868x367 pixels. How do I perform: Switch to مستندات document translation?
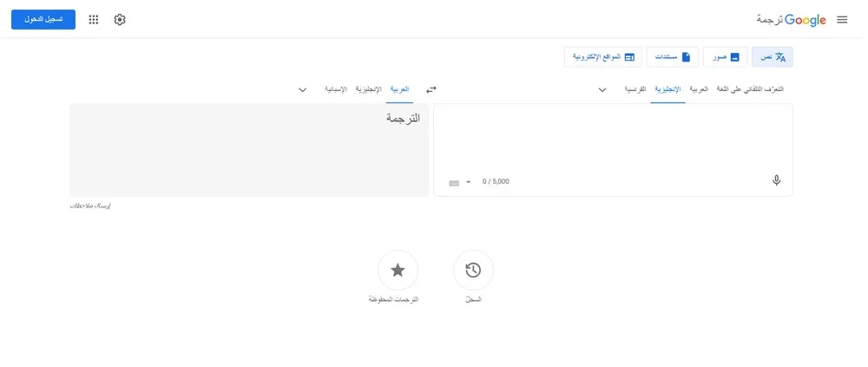673,57
